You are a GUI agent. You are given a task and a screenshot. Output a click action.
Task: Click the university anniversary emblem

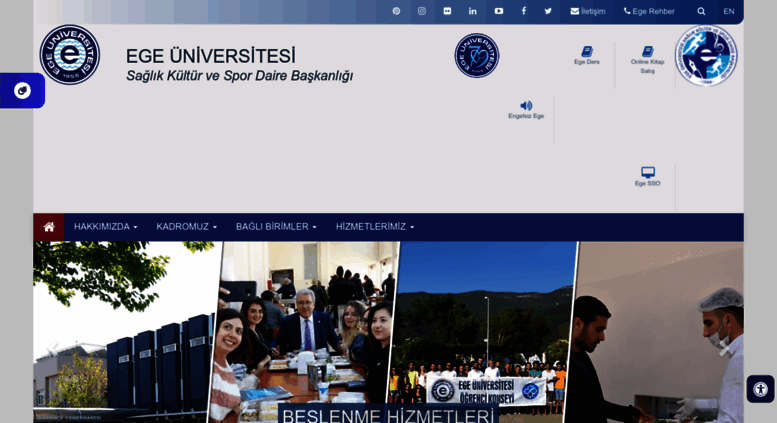tap(477, 55)
